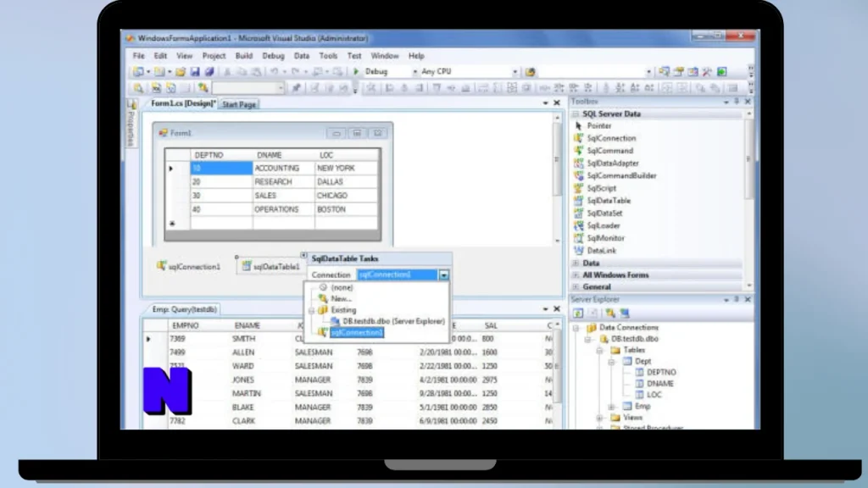Click the designer vertical scrollbar
This screenshot has height=488, width=868.
(x=557, y=179)
